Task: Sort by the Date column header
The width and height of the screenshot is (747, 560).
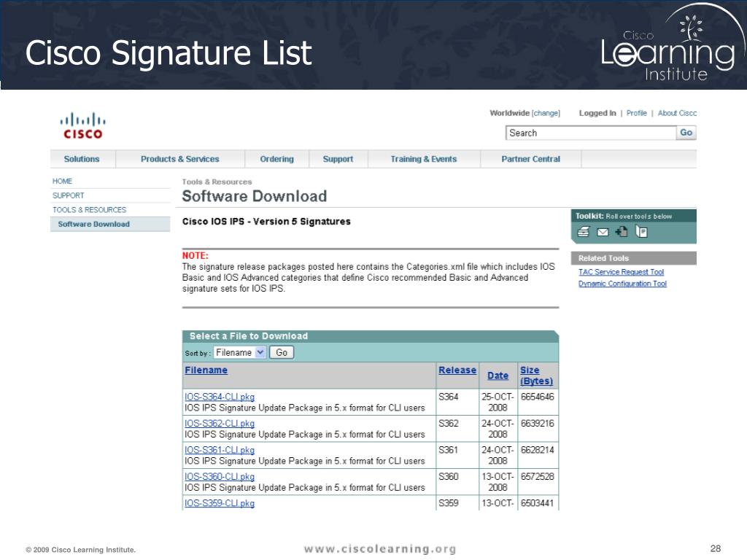Action: click(498, 376)
